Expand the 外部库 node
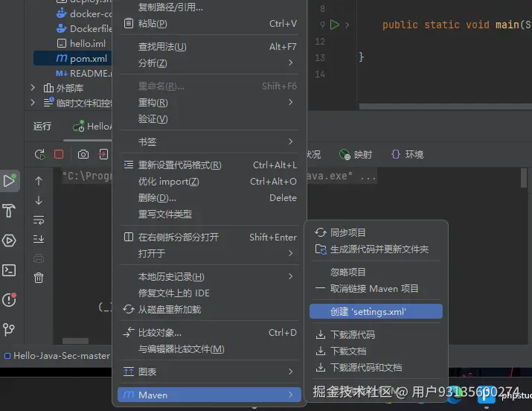Screen dimensions: 532x411 [33, 88]
